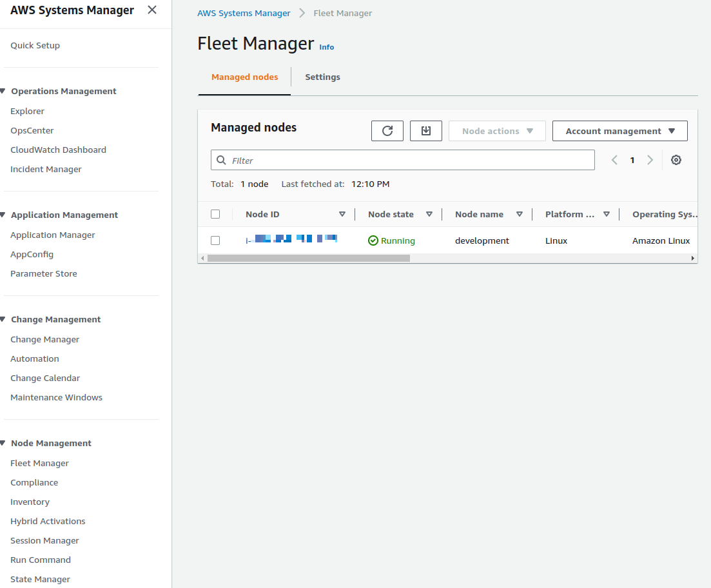
Task: Open Maintenance Windows in sidebar
Action: pos(56,397)
